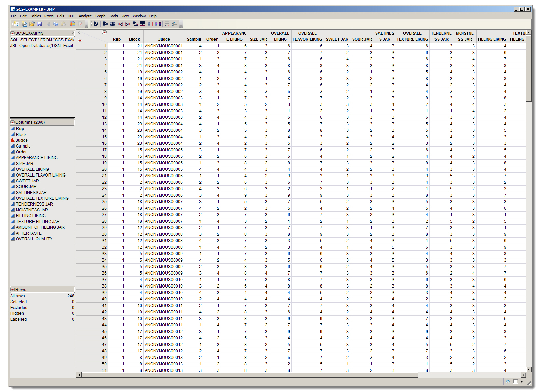The image size is (538, 392).
Task: Click the Copy toolbar icon
Action: pyautogui.click(x=56, y=24)
